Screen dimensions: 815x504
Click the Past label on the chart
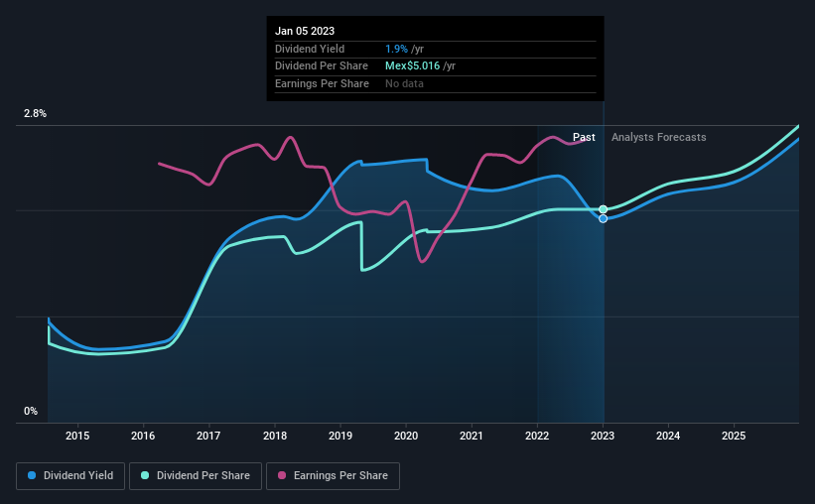(584, 137)
